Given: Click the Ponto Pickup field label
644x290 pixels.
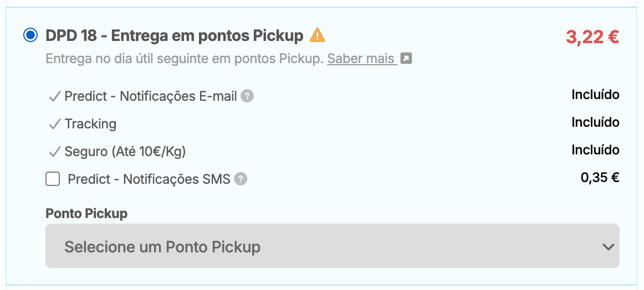Looking at the screenshot, I should tap(86, 213).
